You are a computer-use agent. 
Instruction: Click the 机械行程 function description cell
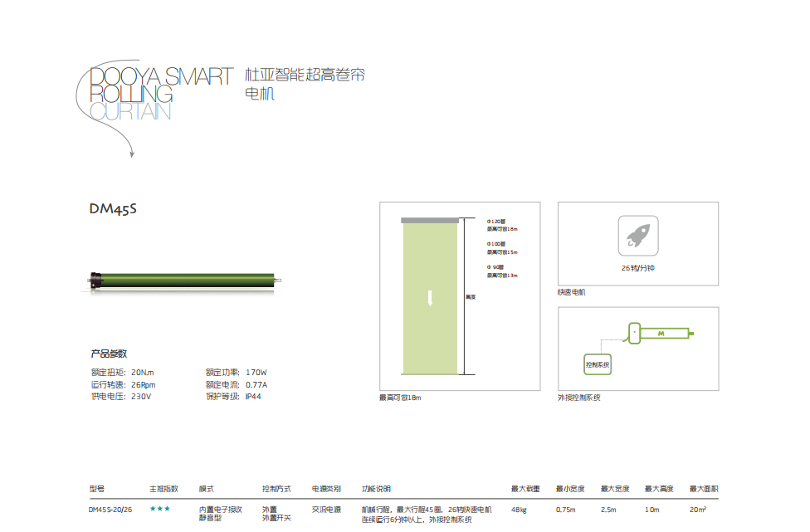click(x=427, y=514)
